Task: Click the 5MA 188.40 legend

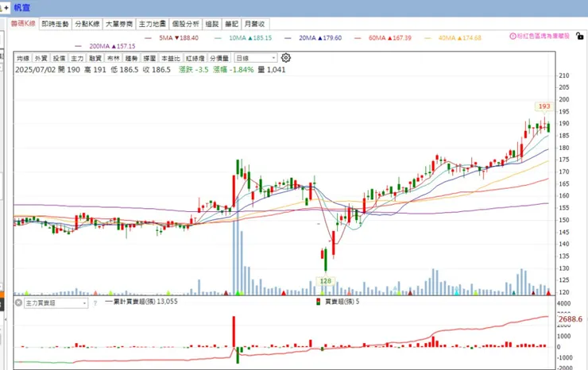Action: 172,38
